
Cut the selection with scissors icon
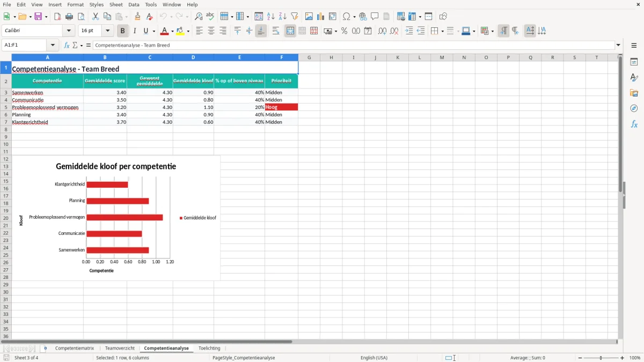point(96,17)
